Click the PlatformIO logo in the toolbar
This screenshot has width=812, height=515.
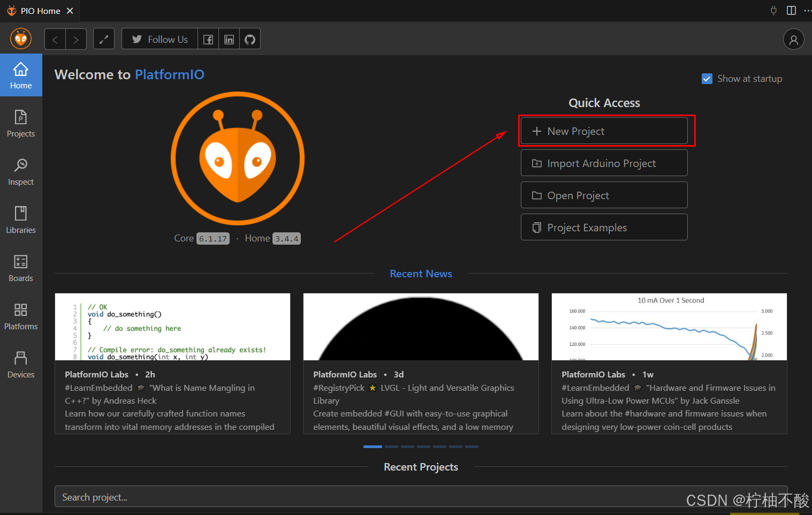(x=21, y=39)
